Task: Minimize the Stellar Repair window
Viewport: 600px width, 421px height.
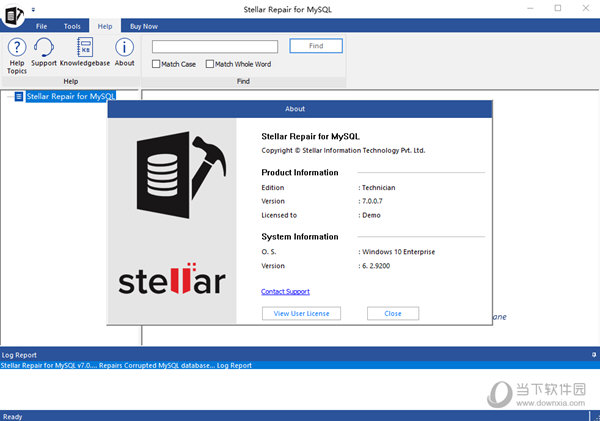Action: pos(530,8)
